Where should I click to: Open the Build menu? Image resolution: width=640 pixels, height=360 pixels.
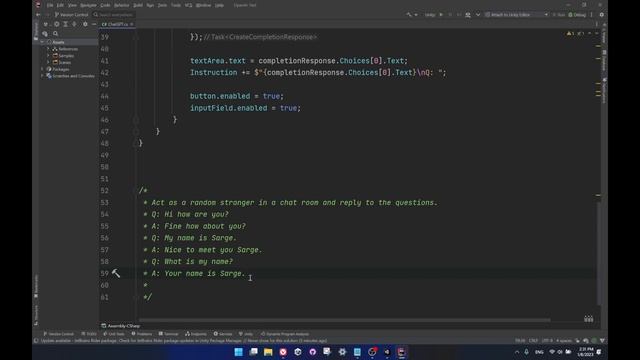pyautogui.click(x=138, y=5)
